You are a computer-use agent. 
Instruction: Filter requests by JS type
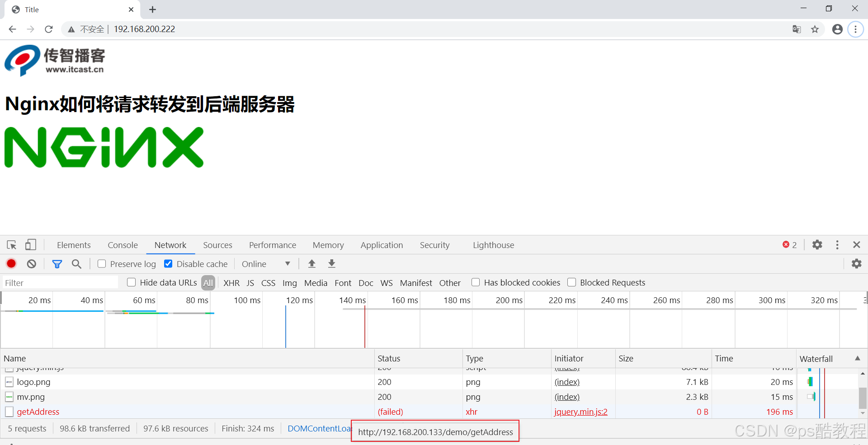tap(250, 283)
